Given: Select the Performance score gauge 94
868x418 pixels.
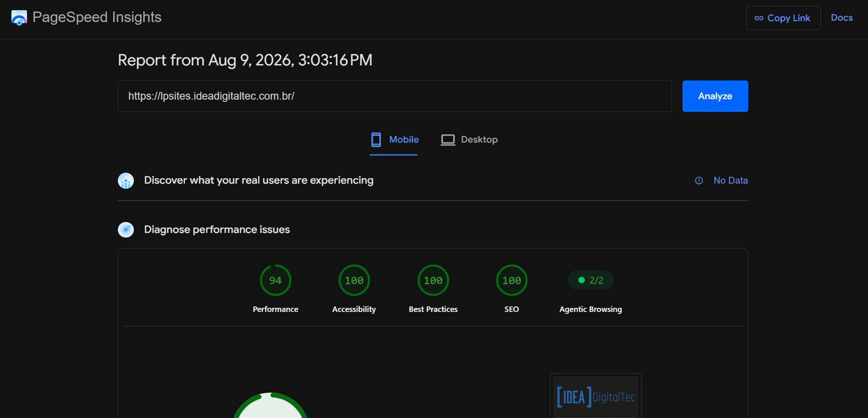Looking at the screenshot, I should click(x=276, y=280).
